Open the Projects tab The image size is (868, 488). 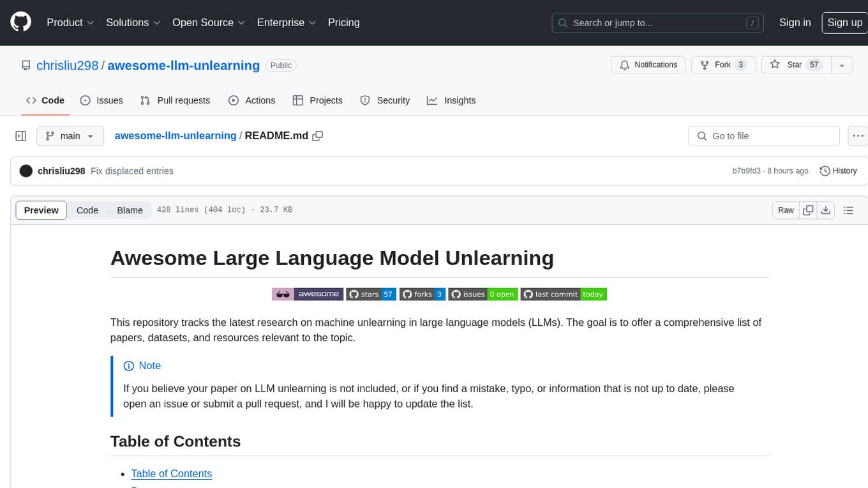317,100
